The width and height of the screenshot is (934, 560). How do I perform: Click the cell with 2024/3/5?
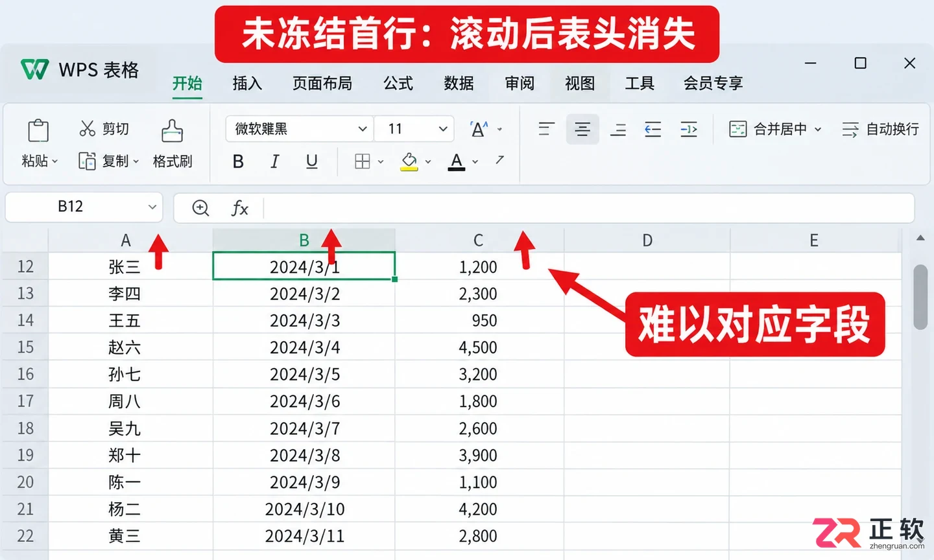point(304,375)
